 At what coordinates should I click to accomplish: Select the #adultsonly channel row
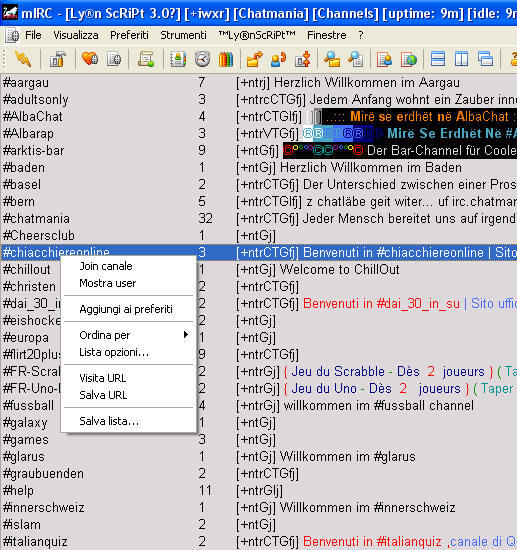tap(258, 100)
